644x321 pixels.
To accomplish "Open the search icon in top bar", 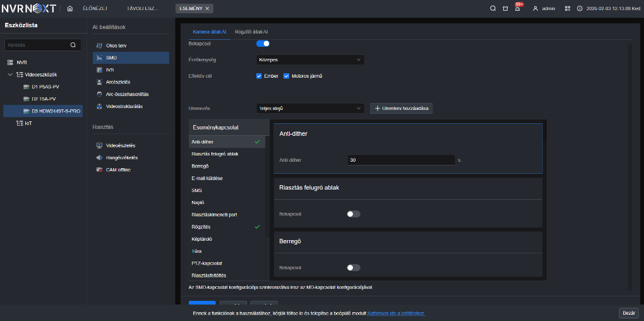I will [x=493, y=8].
